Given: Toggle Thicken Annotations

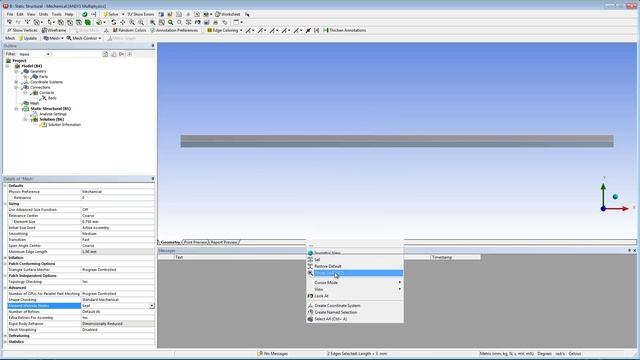Looking at the screenshot, I should pyautogui.click(x=344, y=30).
